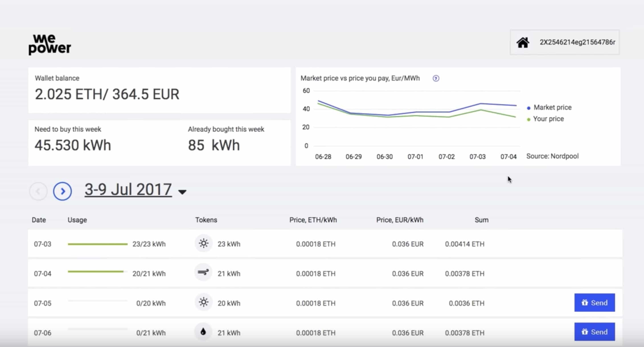Open the chart help question mark icon
Viewport: 644px width, 347px height.
click(436, 78)
